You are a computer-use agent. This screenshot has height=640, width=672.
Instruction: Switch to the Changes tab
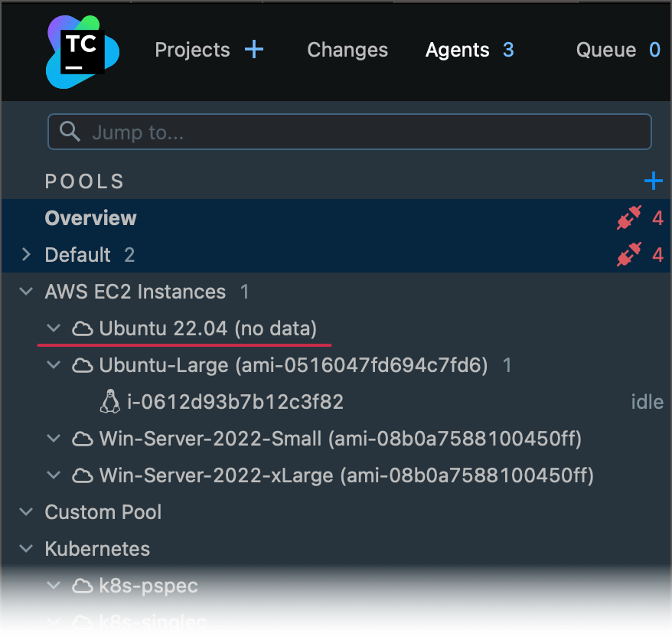(x=347, y=50)
